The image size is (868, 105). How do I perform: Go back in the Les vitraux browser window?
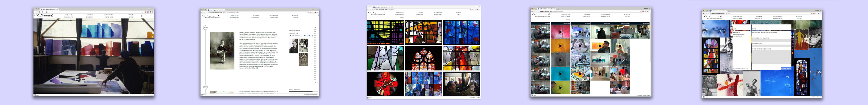tap(368, 10)
